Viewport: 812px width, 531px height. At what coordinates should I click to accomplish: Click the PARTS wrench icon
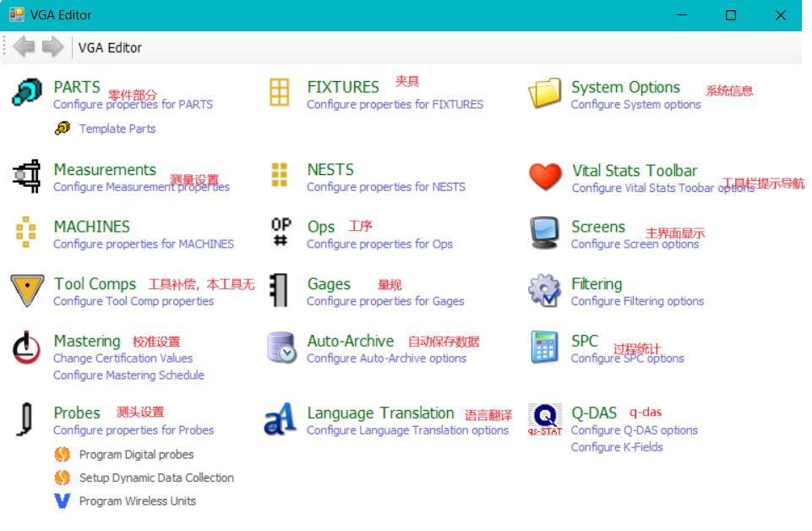click(27, 93)
